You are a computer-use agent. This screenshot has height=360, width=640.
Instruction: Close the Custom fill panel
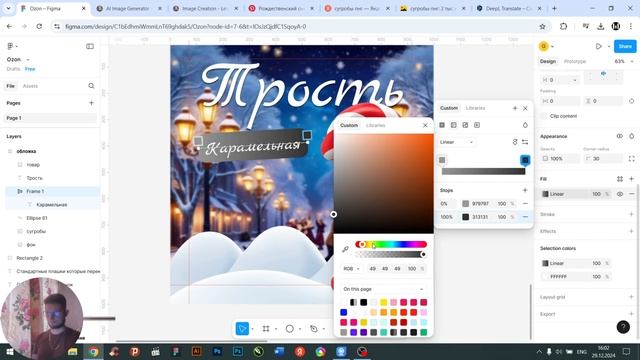point(525,108)
